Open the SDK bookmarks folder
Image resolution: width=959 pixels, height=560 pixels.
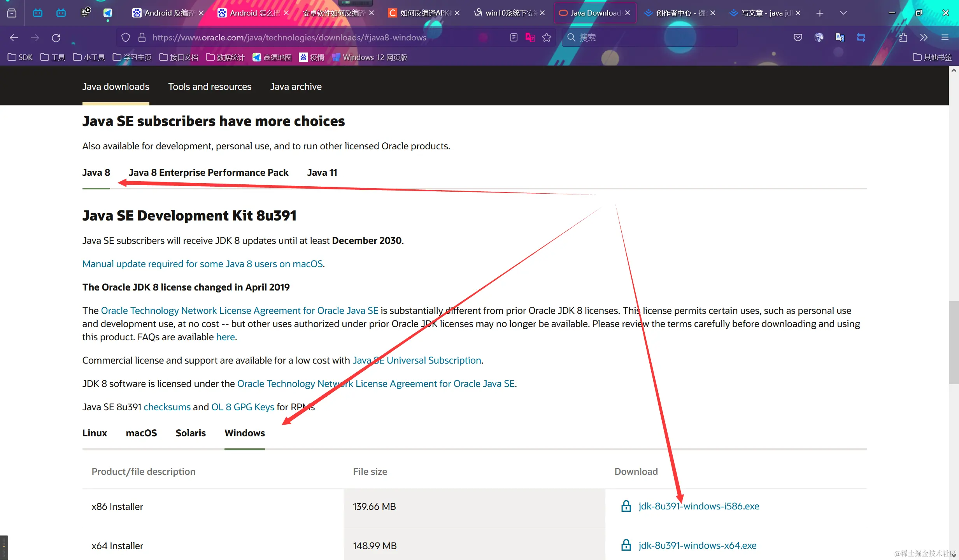[20, 58]
